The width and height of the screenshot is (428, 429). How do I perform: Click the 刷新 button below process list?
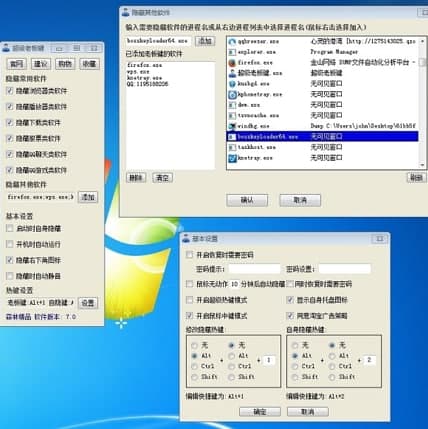[416, 177]
